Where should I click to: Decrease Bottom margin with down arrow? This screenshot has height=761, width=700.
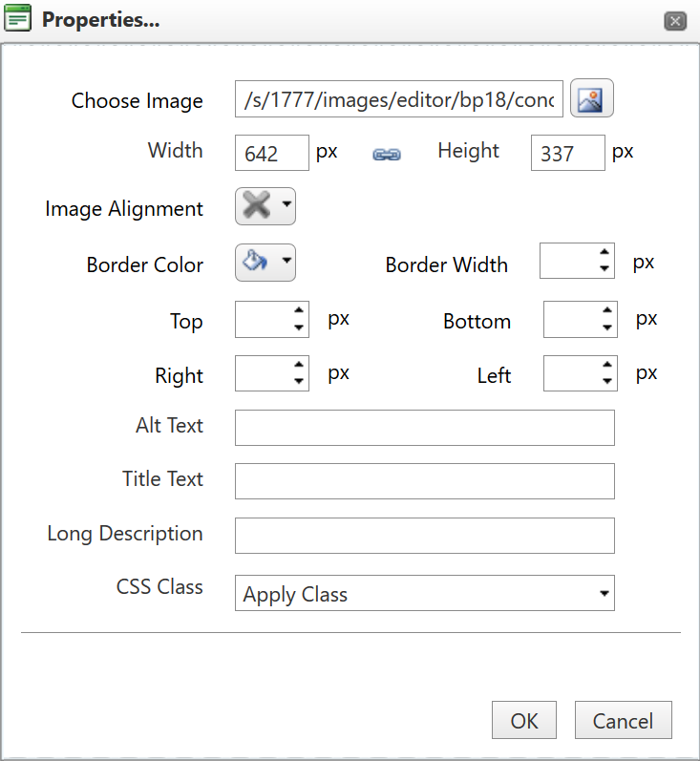(x=606, y=328)
